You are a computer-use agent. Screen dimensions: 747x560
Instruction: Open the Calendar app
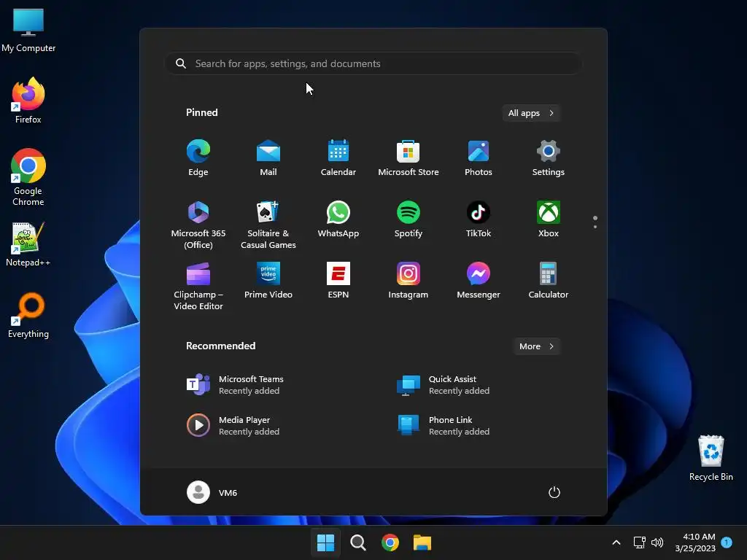click(338, 158)
